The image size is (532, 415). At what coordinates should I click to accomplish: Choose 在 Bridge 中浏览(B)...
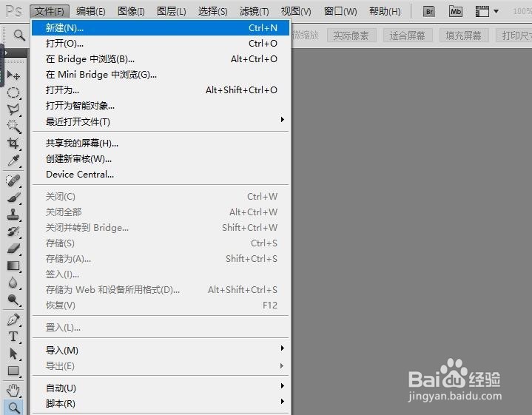coord(161,59)
